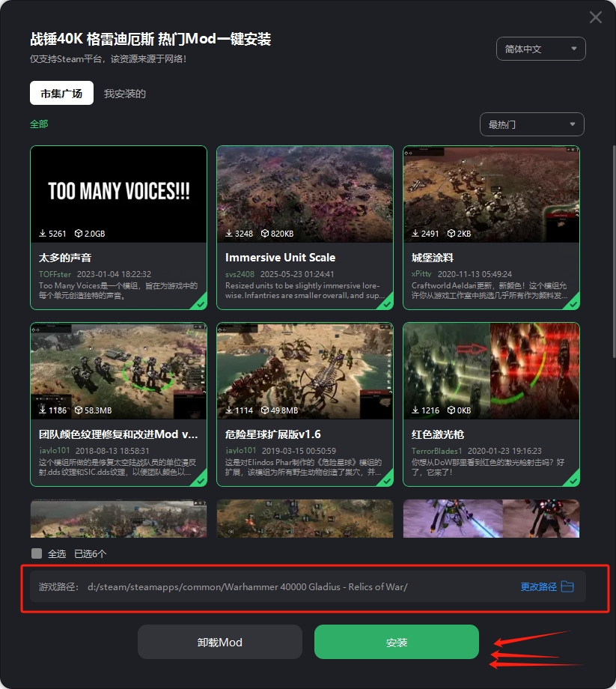Click the download icon next to 3248
Screen dimensions: 616x689
[x=229, y=234]
